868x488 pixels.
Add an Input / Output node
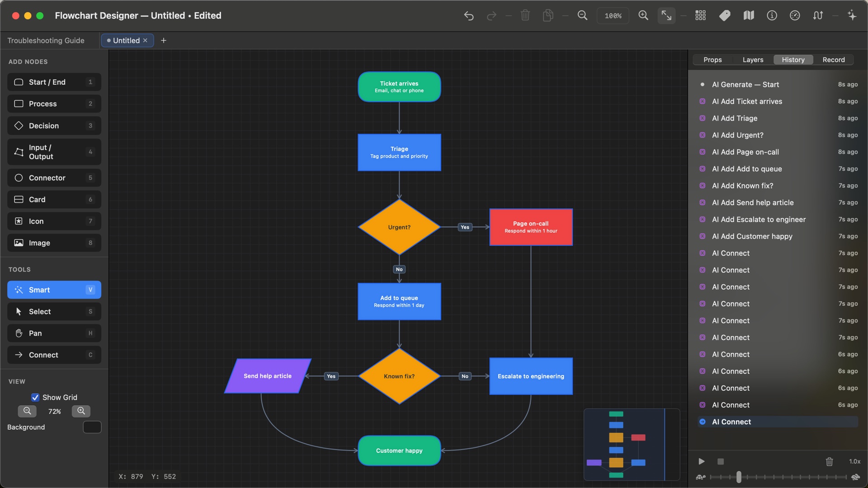54,152
